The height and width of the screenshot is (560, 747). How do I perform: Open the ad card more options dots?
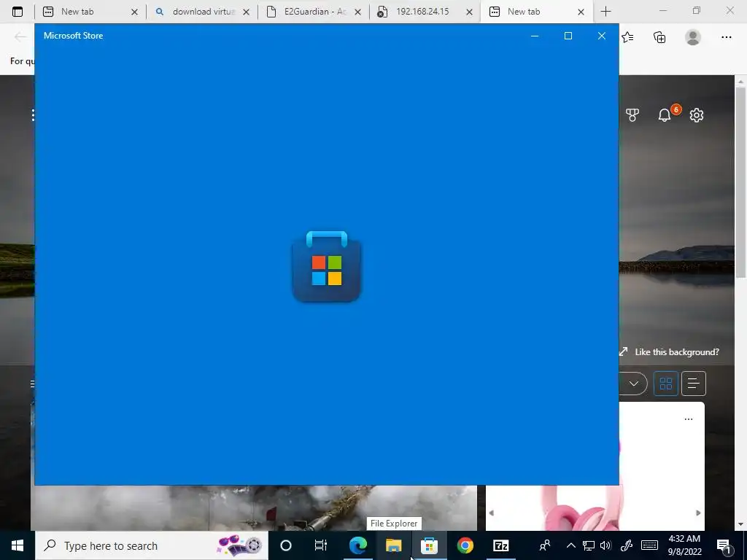(689, 419)
